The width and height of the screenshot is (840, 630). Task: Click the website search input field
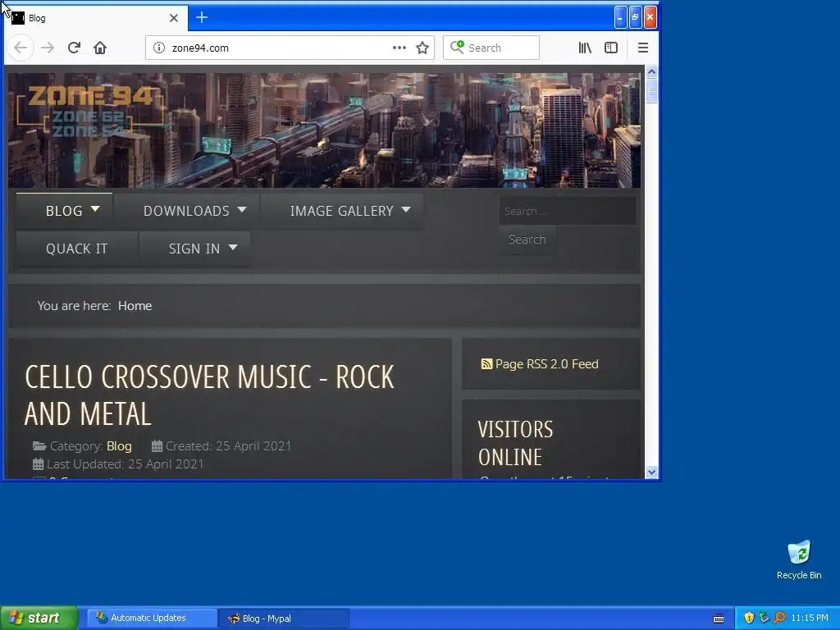(568, 211)
